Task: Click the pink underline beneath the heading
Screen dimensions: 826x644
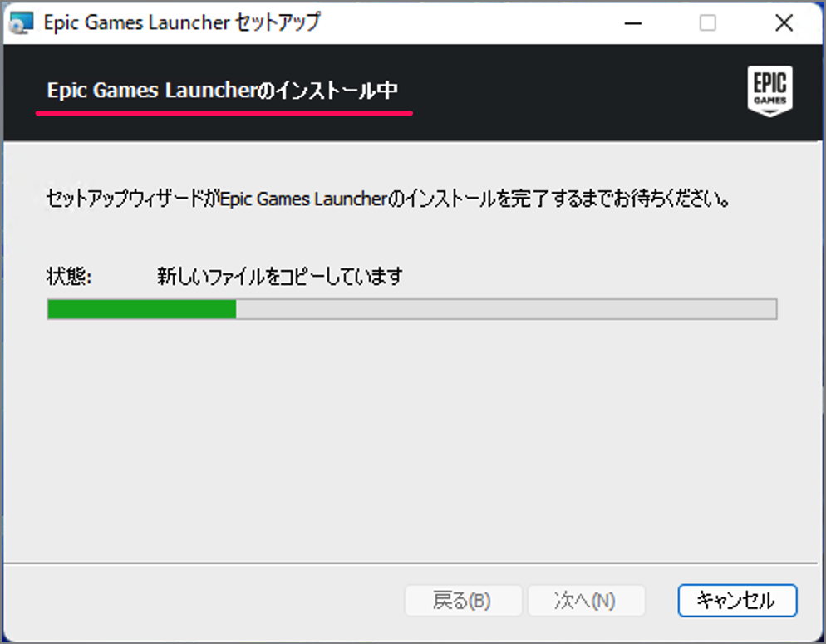Action: [x=224, y=112]
